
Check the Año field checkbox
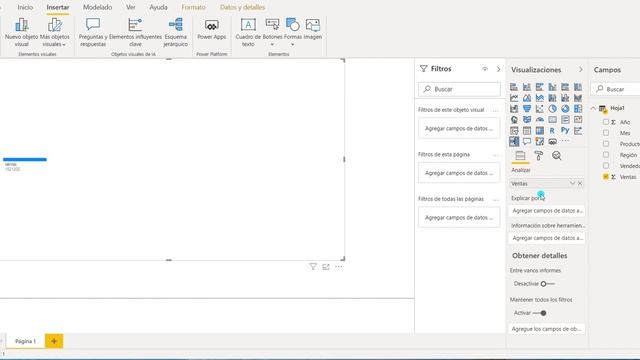[x=606, y=122]
